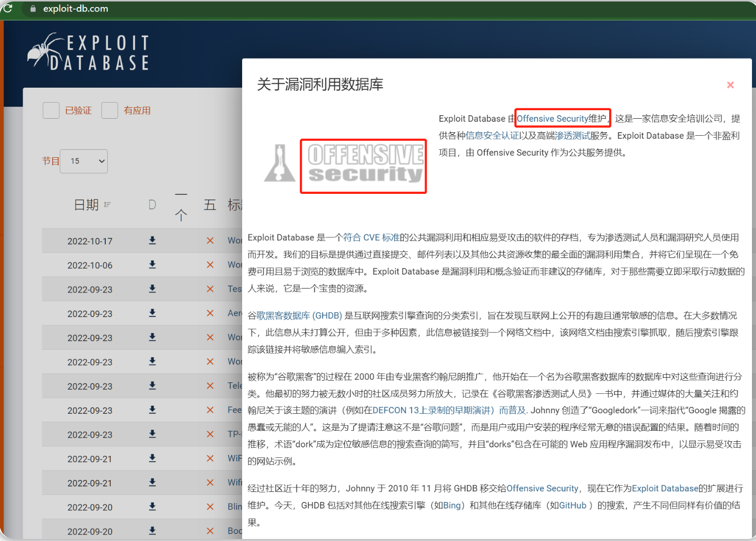Click download icon in the Tes row

click(x=152, y=289)
